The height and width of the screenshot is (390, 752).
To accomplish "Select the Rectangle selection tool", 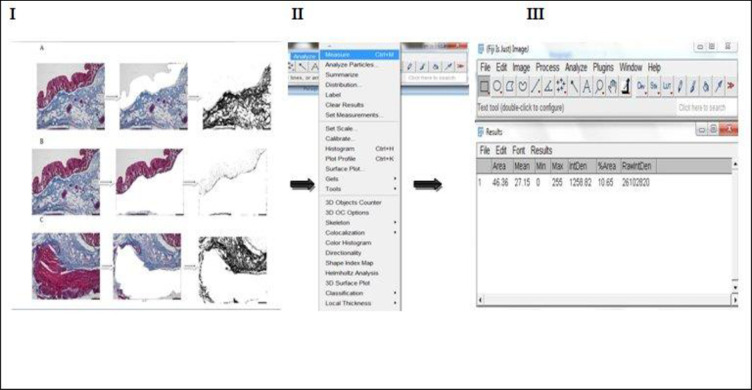I will tap(484, 86).
